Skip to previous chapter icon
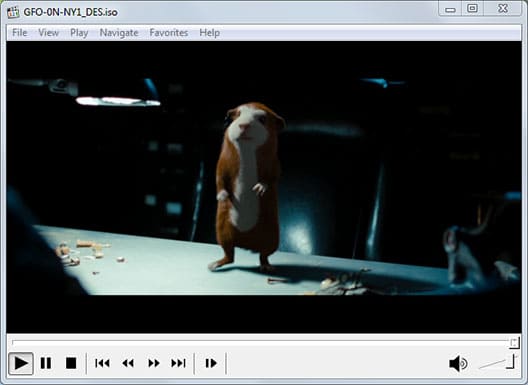The width and height of the screenshot is (528, 385). 102,363
